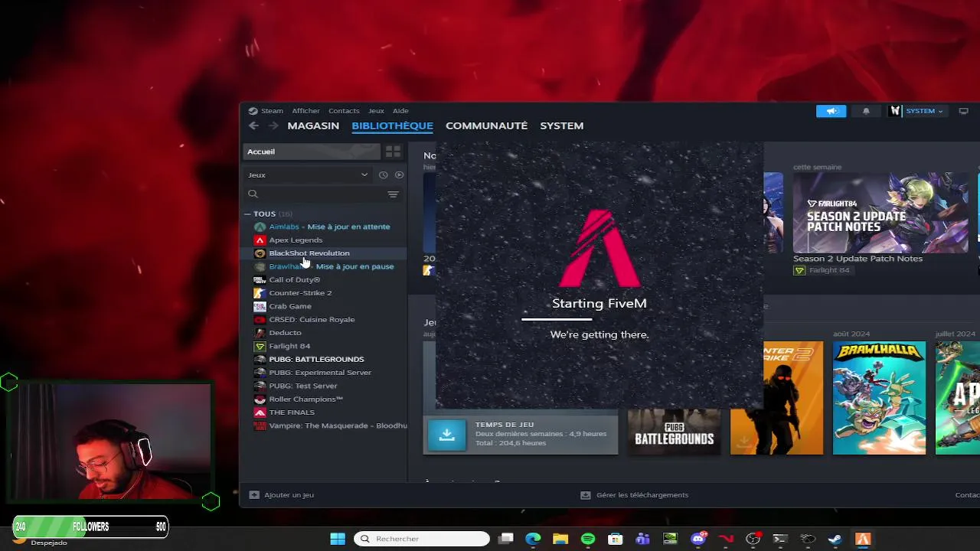Open the Steam notifications bell
Viewport: 980px width, 551px height.
point(866,111)
